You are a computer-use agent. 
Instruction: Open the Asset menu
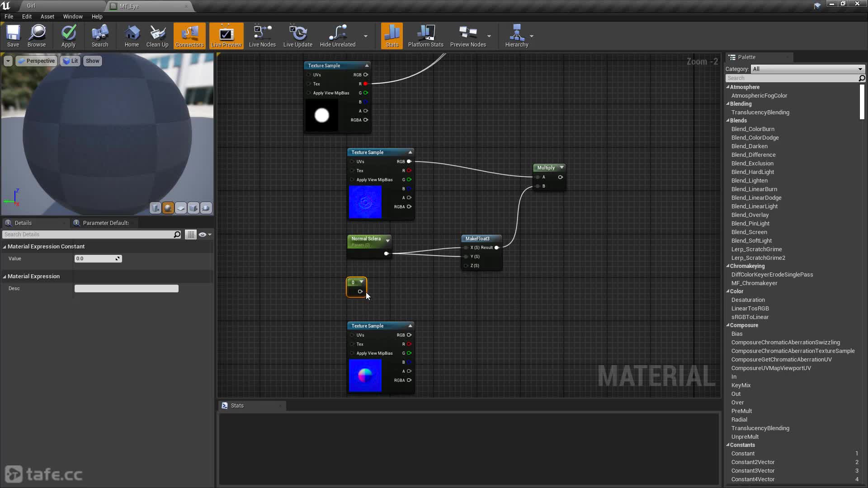tap(47, 16)
